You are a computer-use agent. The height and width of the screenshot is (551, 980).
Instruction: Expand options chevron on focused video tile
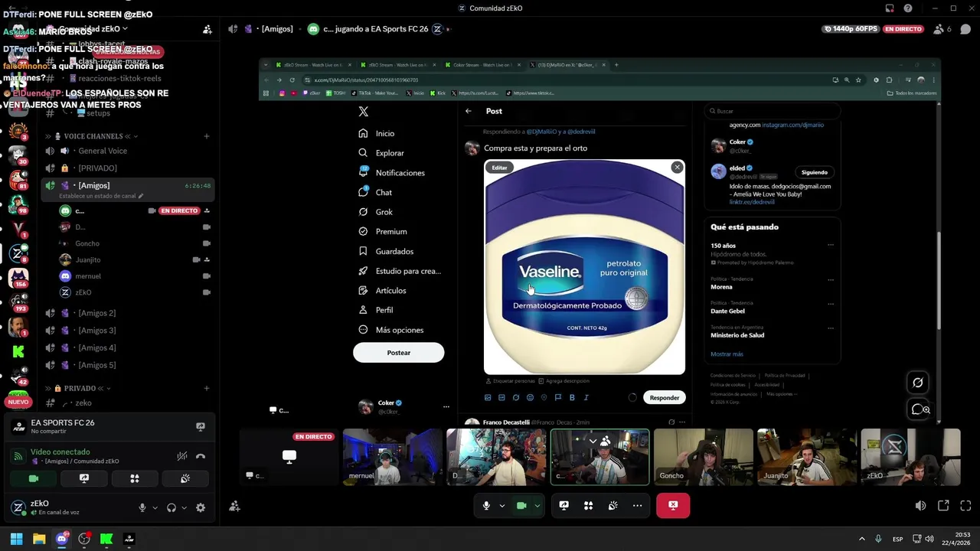coord(593,442)
